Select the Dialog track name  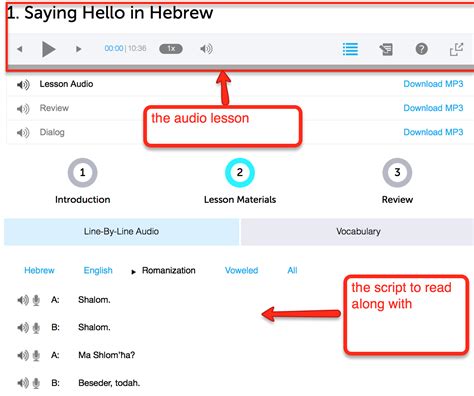tap(52, 132)
